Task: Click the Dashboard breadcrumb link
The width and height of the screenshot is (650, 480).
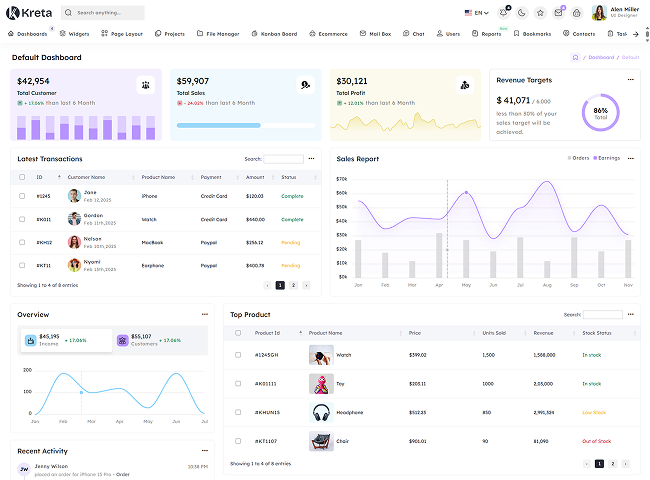Action: (601, 57)
